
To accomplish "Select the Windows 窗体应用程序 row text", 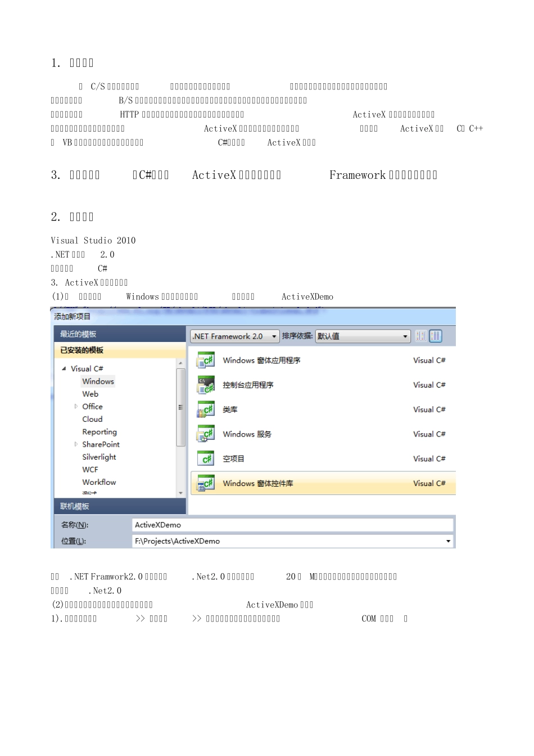I will click(x=261, y=360).
